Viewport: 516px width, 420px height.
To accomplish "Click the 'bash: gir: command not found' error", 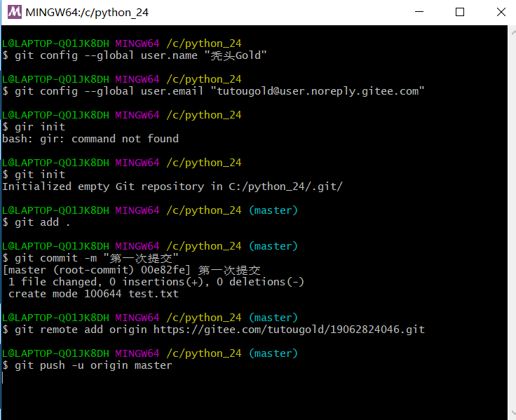I will [90, 139].
